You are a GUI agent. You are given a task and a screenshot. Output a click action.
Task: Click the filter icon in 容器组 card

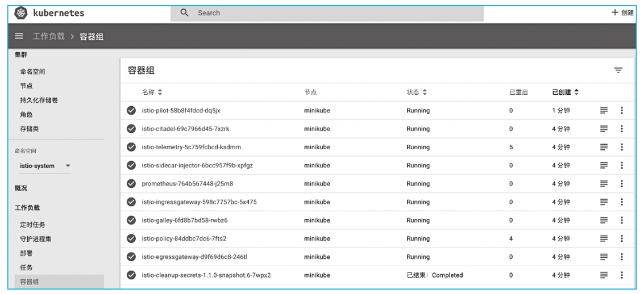pos(618,70)
